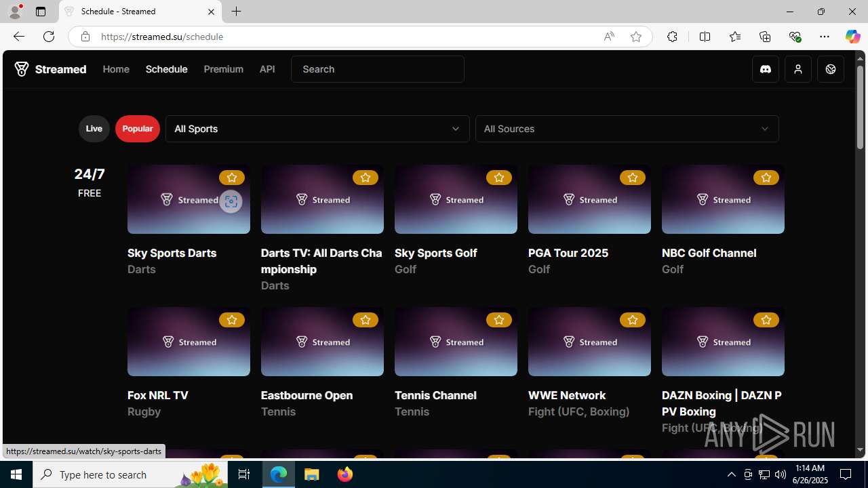Click the theme icon in header
Image resolution: width=868 pixels, height=488 pixels.
coord(831,69)
